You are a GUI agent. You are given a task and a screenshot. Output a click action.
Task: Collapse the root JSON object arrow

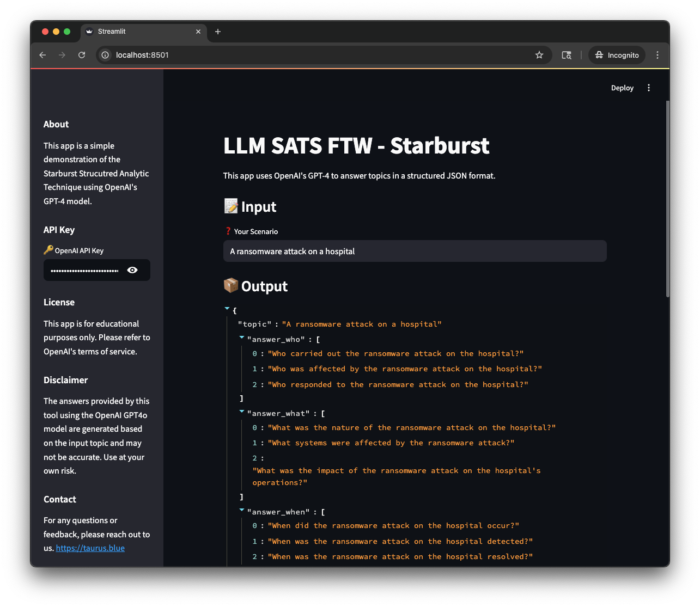click(x=227, y=309)
